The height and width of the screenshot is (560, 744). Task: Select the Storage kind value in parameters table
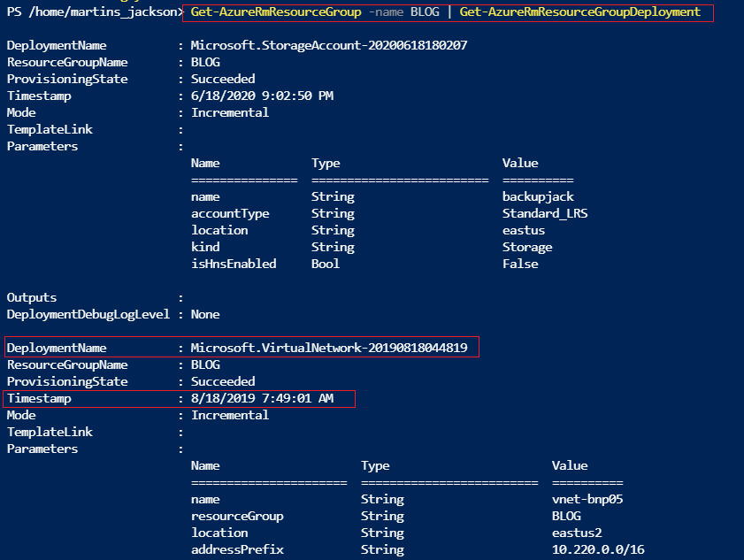click(x=526, y=247)
